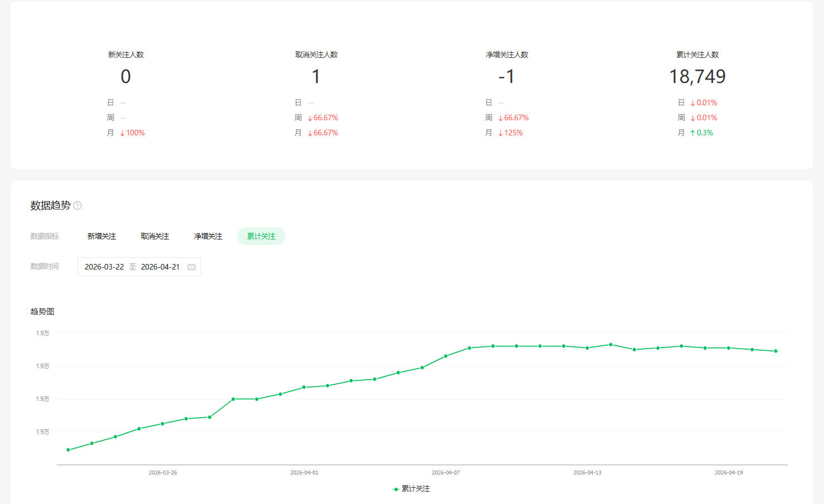Select the 取消关注 metric tab

(x=155, y=236)
